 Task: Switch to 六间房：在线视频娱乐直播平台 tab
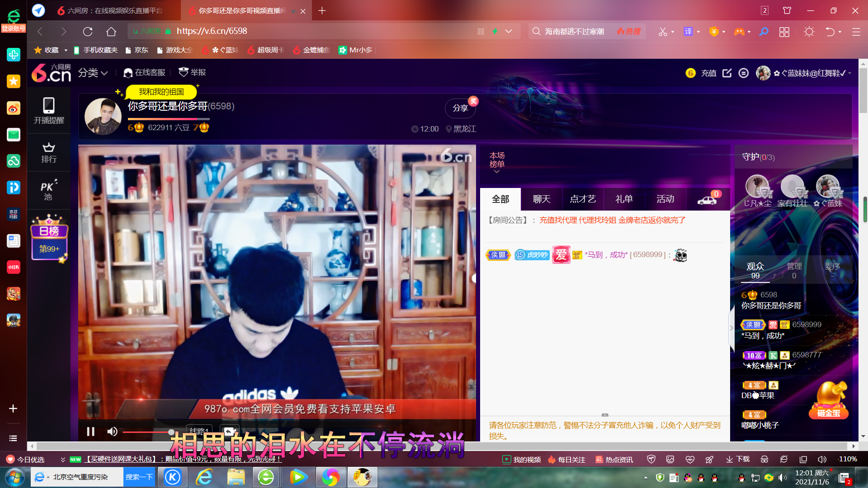click(x=110, y=10)
